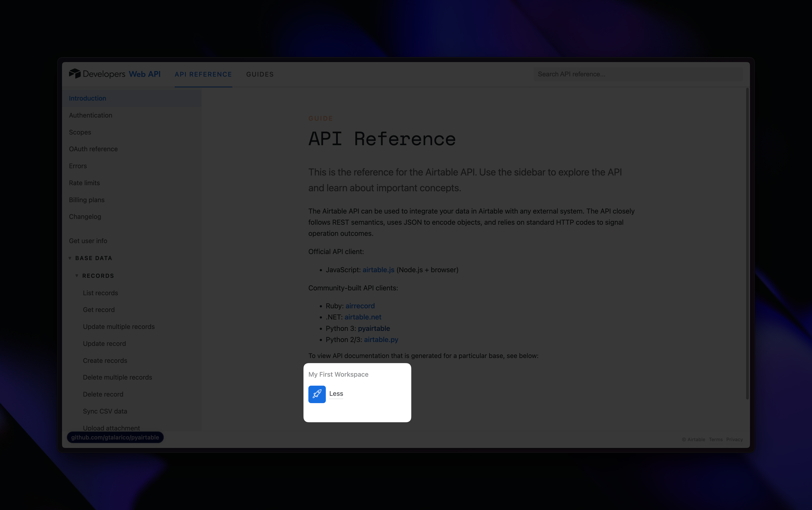The height and width of the screenshot is (510, 812).
Task: Open Authentication in the sidebar
Action: pos(90,115)
